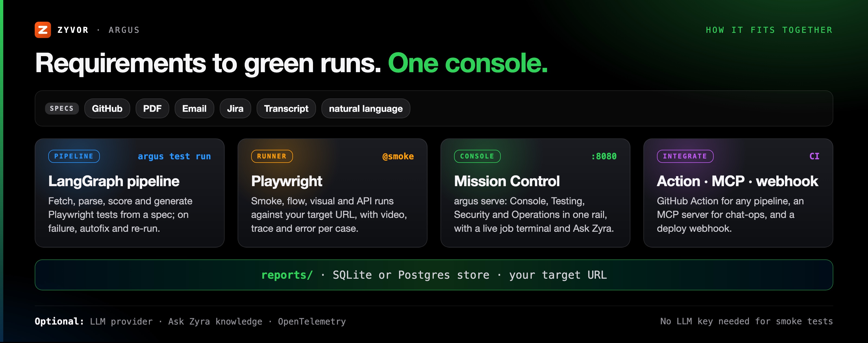Click No LLM key needed for smoke tests

point(746,322)
